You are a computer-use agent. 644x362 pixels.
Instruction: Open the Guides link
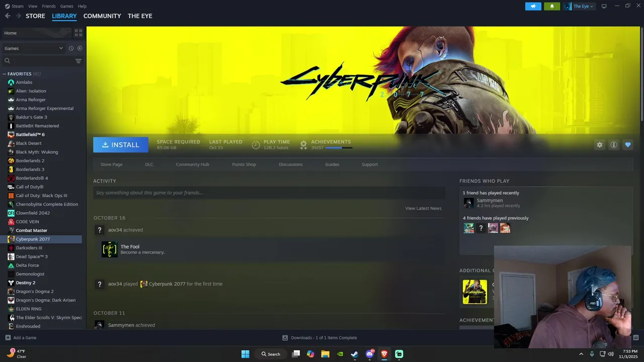point(332,164)
